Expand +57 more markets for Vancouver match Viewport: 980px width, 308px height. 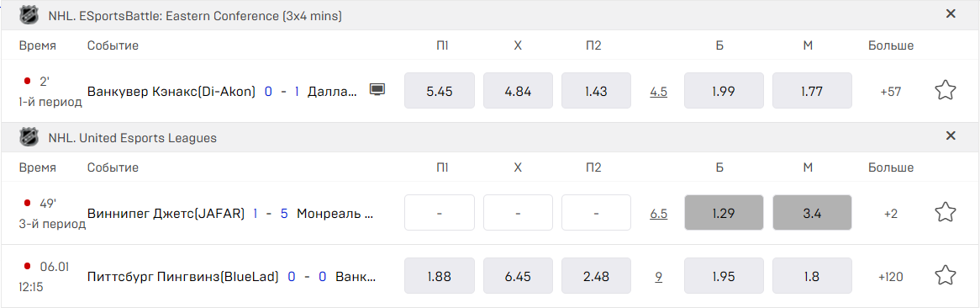(x=891, y=92)
